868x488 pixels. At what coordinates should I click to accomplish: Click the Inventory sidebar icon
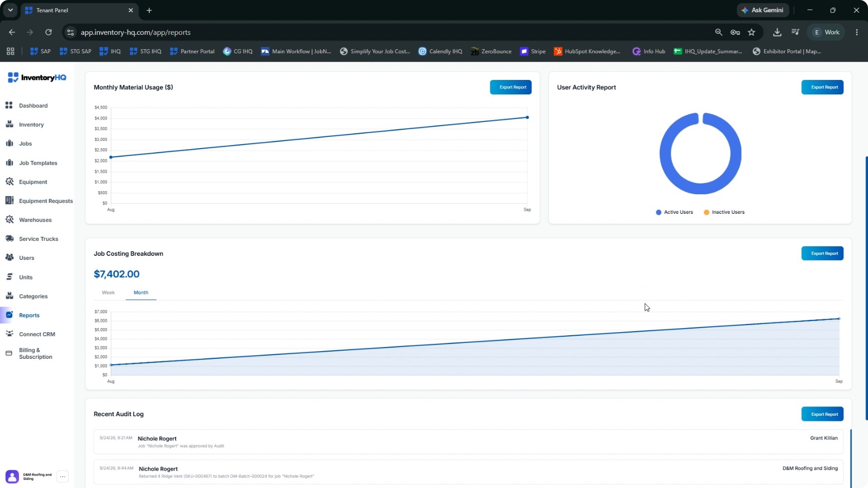click(x=9, y=125)
